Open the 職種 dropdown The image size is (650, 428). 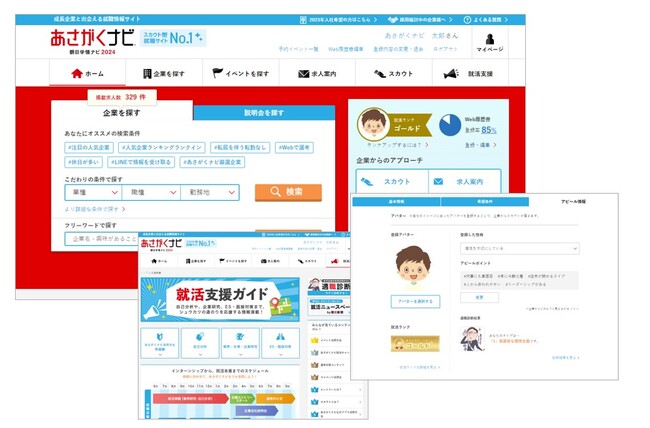(x=152, y=192)
